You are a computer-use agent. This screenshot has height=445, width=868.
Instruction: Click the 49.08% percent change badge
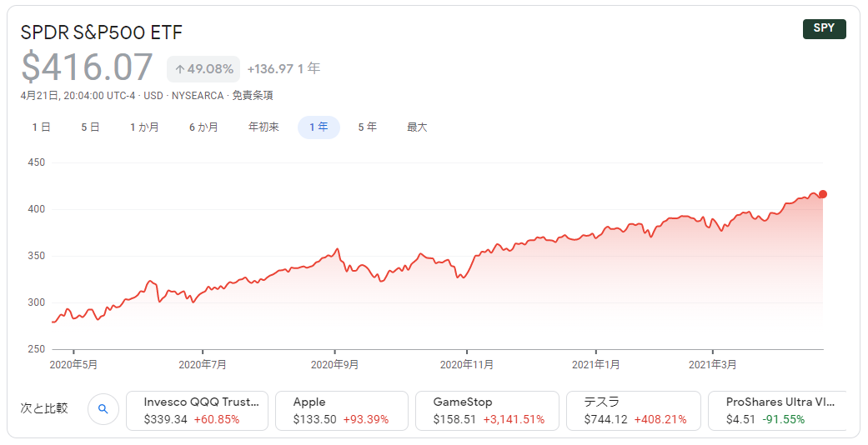click(203, 69)
